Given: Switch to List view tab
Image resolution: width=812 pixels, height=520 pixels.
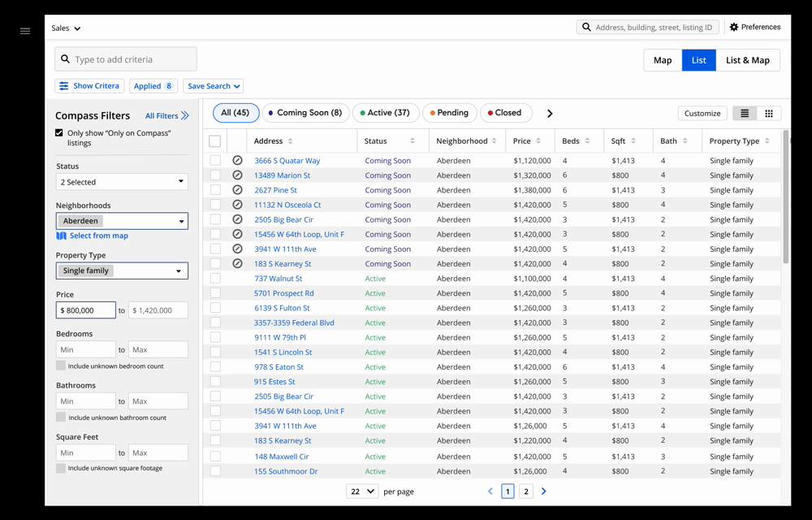Looking at the screenshot, I should coord(699,60).
